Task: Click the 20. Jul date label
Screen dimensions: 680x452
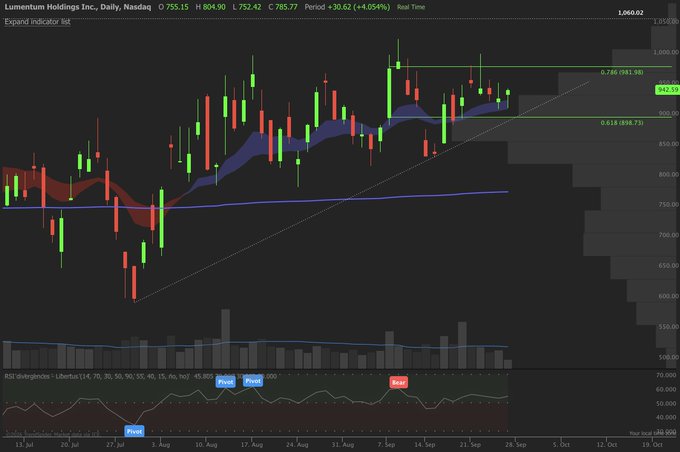Action: pos(70,445)
